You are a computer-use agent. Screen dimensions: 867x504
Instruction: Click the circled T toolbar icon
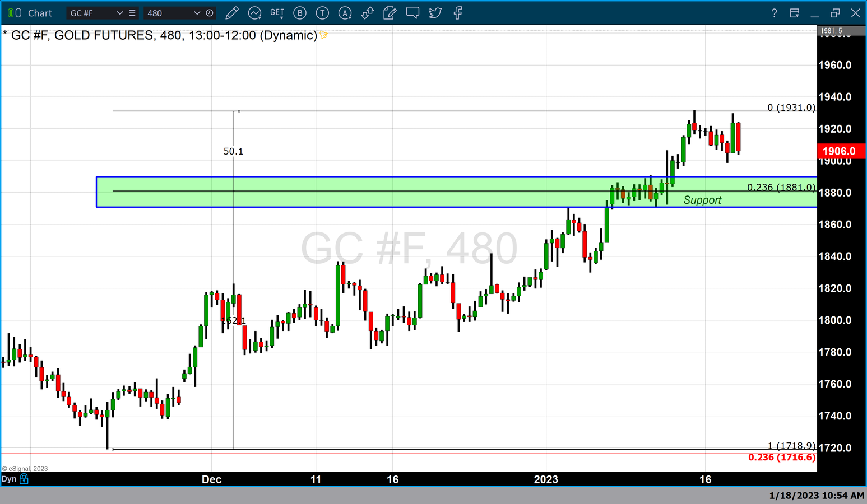tap(322, 13)
